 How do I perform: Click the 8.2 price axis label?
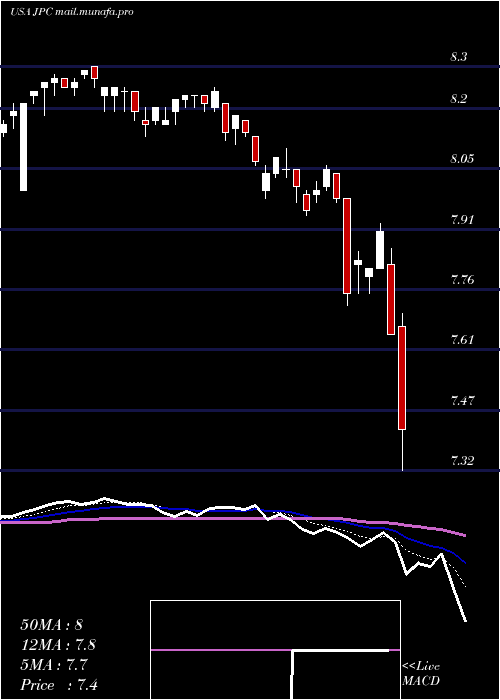coord(458,99)
